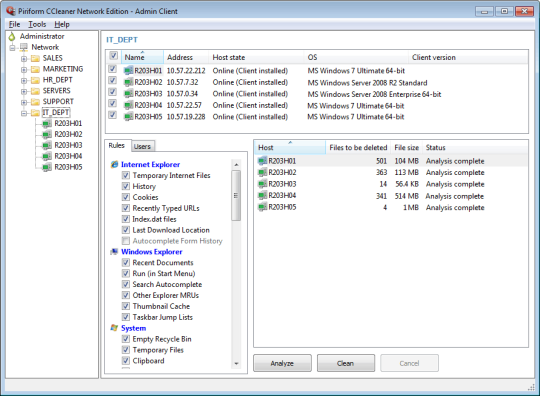Screen dimensions: 540x396
Task: Click the MARKETING folder icon
Action: (x=35, y=69)
